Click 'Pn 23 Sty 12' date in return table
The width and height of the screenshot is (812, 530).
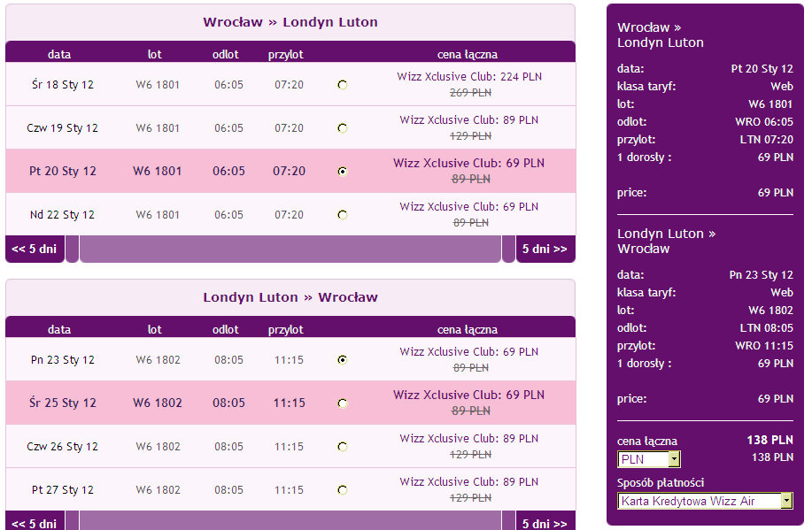(63, 360)
